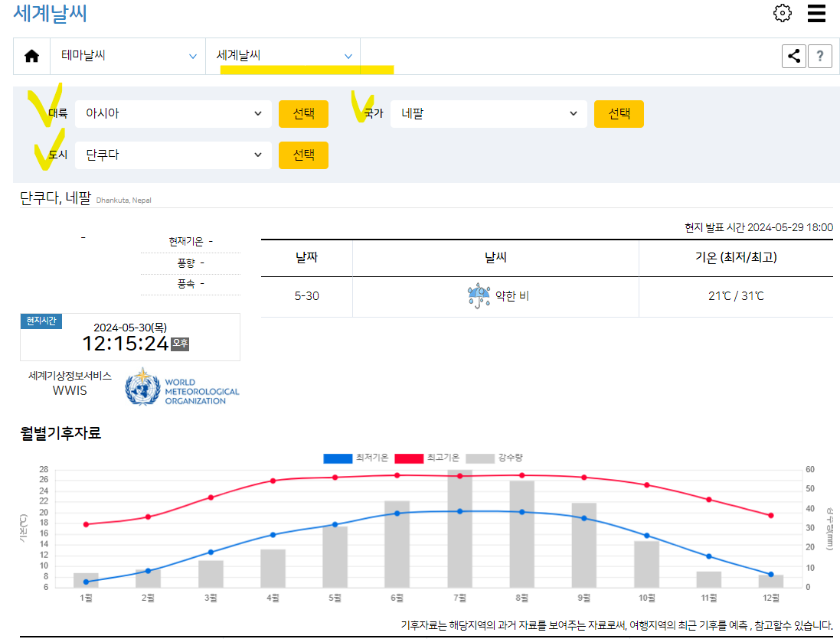Open the help question mark icon

click(820, 55)
